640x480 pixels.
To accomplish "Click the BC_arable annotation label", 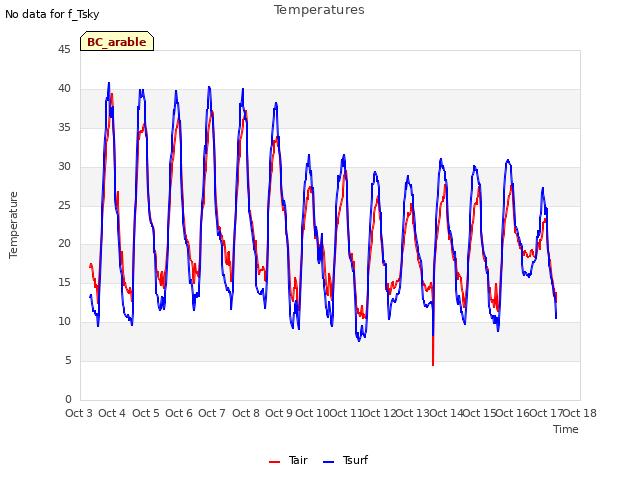I will pyautogui.click(x=117, y=42).
